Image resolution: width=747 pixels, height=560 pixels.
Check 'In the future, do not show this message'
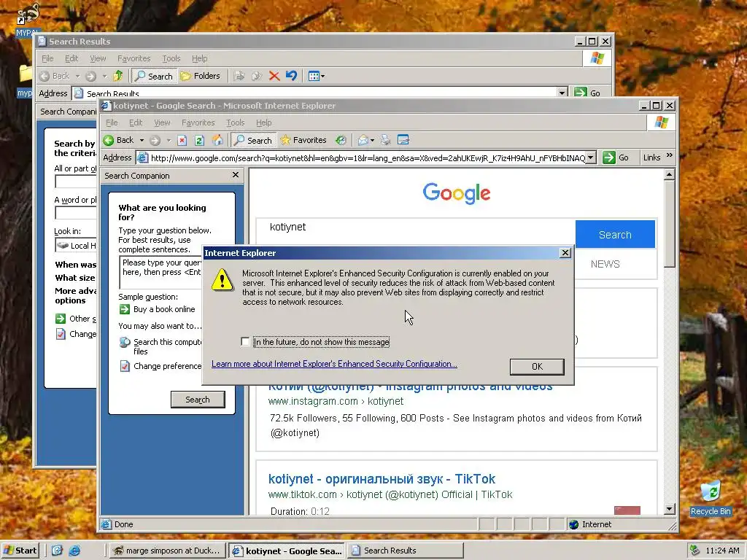coord(245,341)
